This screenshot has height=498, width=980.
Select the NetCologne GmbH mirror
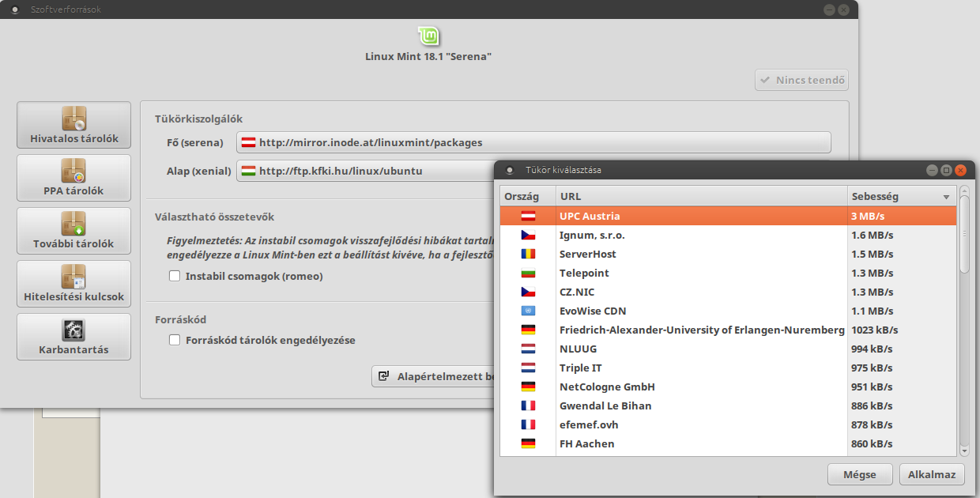click(728, 387)
